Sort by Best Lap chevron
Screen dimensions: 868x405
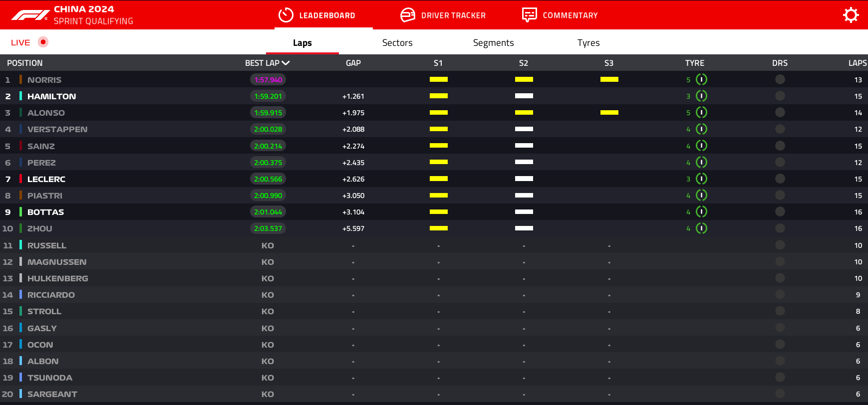coord(286,63)
